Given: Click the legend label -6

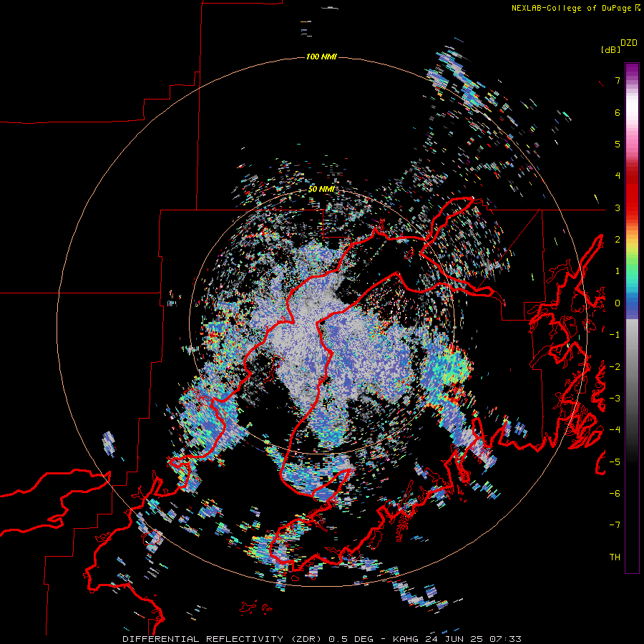Looking at the screenshot, I should pyautogui.click(x=615, y=493).
